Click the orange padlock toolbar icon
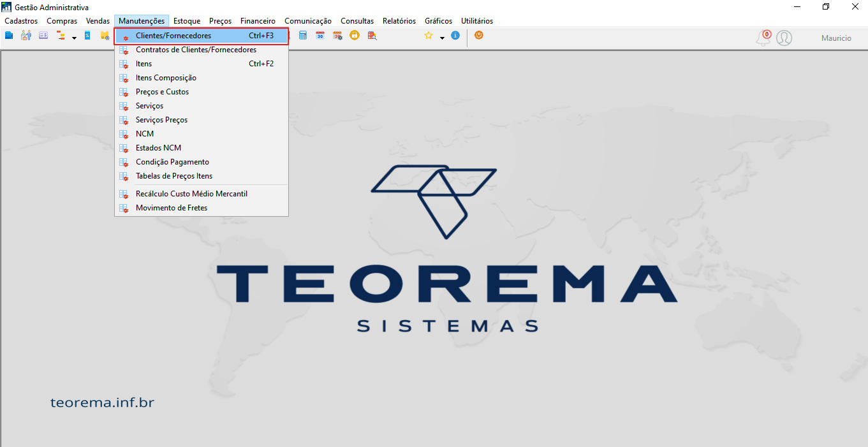868x447 pixels. (355, 36)
